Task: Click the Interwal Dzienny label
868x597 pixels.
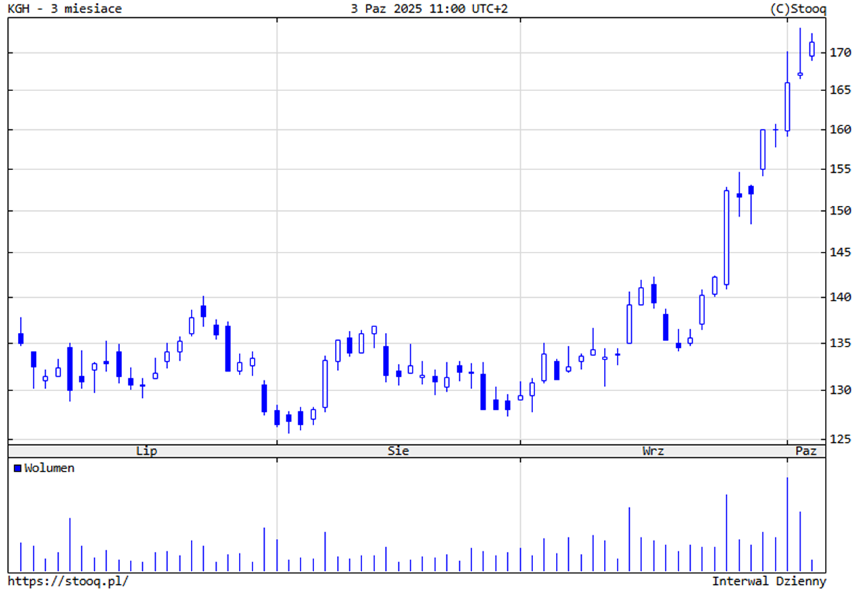Action: click(x=768, y=581)
